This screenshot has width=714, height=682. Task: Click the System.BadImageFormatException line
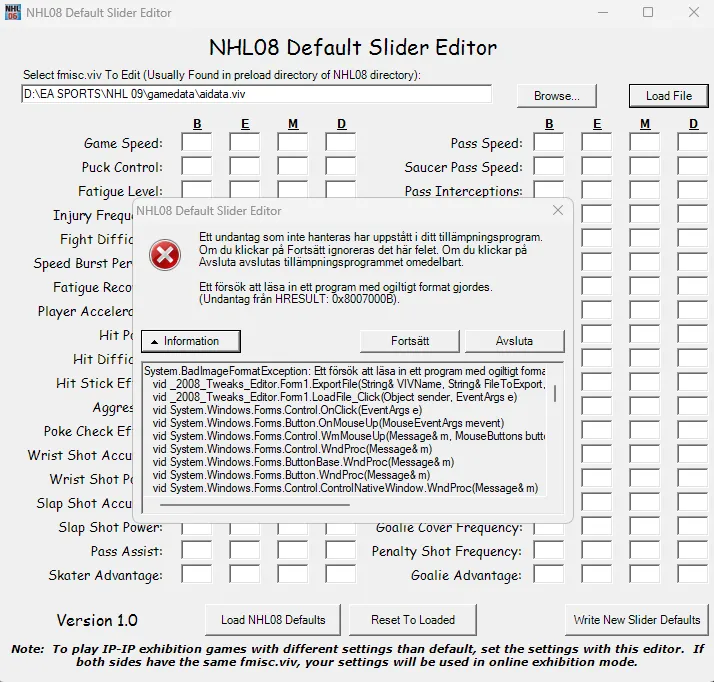344,371
